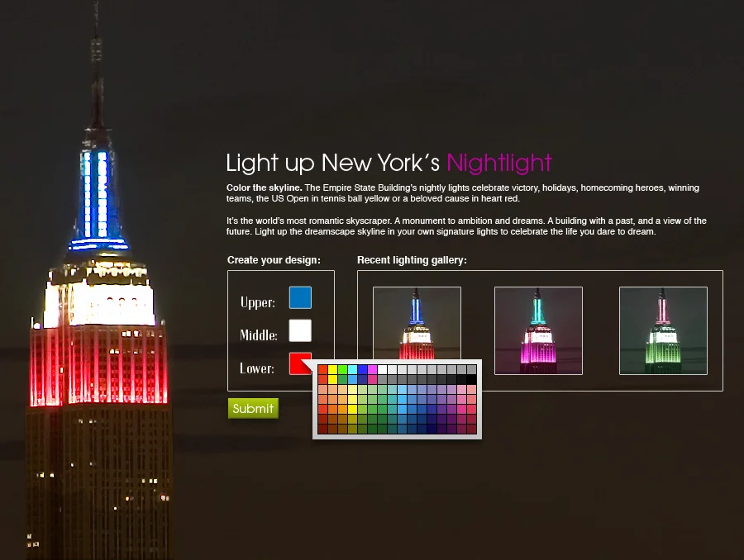The height and width of the screenshot is (560, 744).
Task: Click the "Middle:" label
Action: 259,335
